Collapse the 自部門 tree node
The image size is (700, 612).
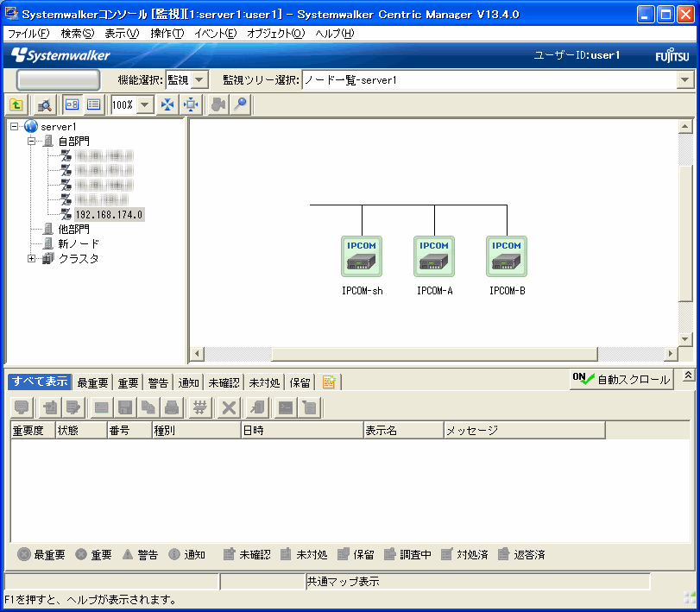31,141
